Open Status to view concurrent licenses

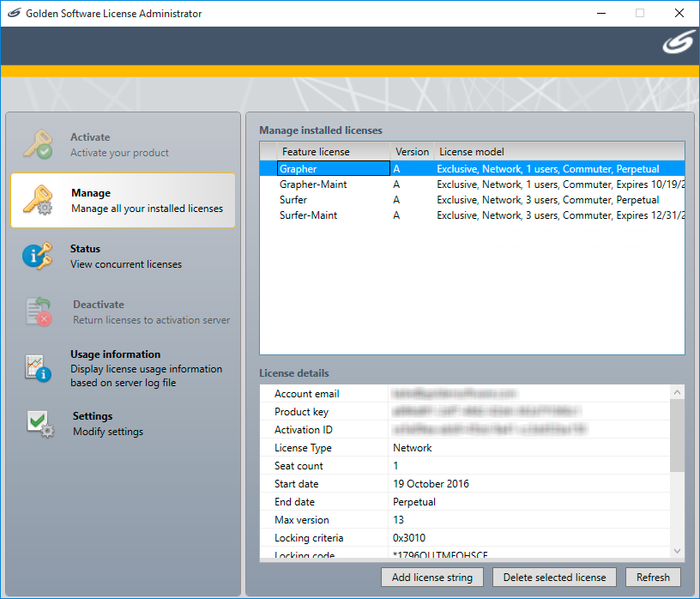[123, 256]
